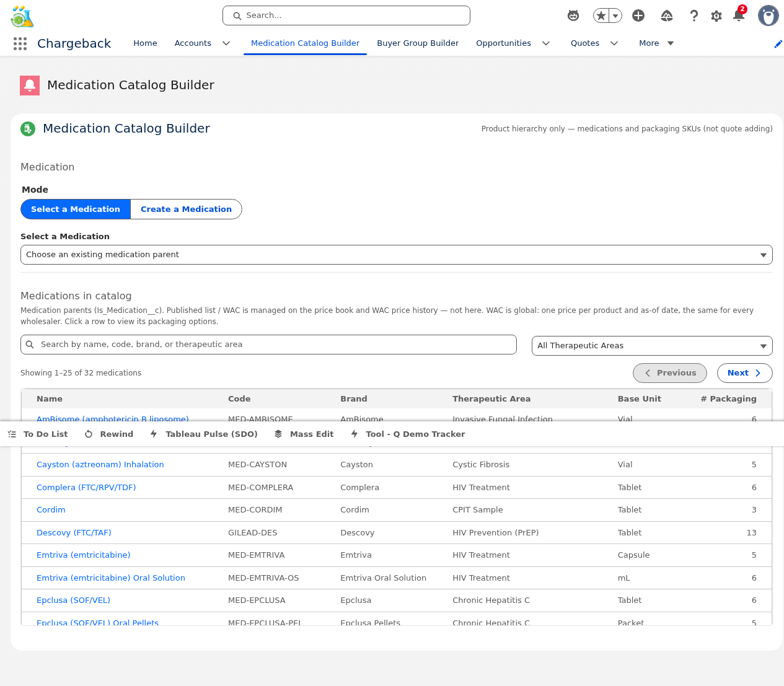784x686 pixels.
Task: Click the 'Capsule' base unit cell
Action: click(x=634, y=555)
